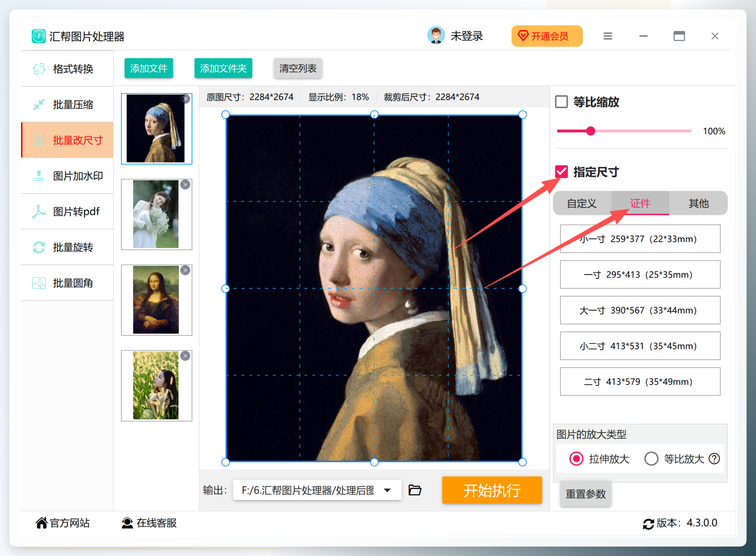Viewport: 756px width, 556px height.
Task: Select the 等比放大 radio button
Action: pyautogui.click(x=651, y=459)
